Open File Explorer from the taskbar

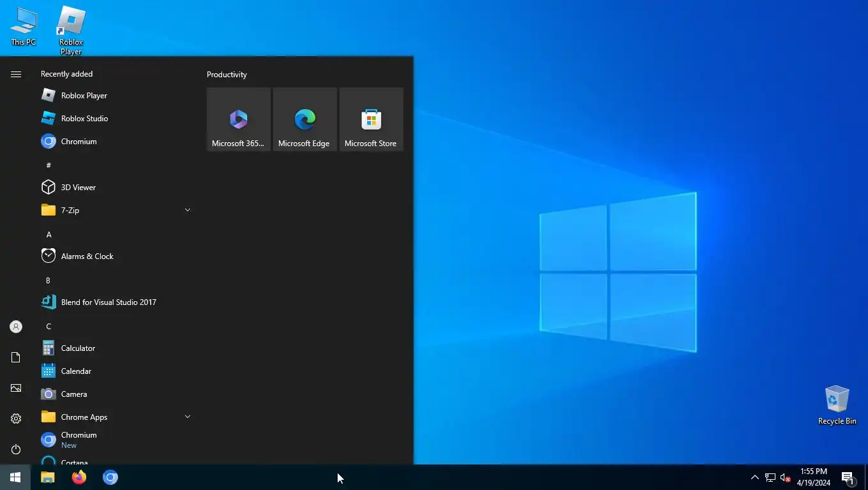coord(48,477)
